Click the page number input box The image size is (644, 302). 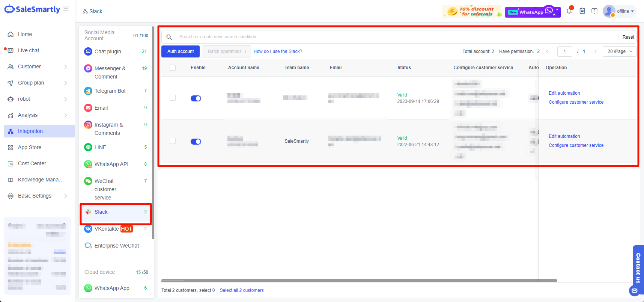click(x=564, y=51)
